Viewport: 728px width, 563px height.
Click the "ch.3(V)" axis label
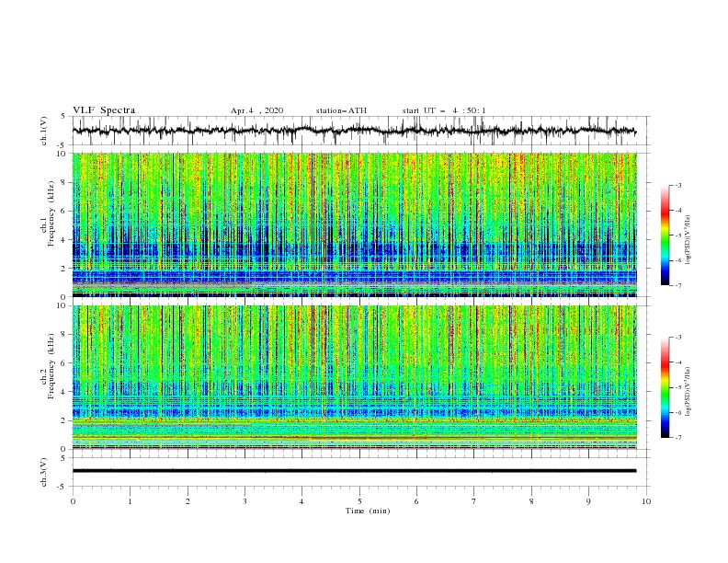(x=44, y=472)
